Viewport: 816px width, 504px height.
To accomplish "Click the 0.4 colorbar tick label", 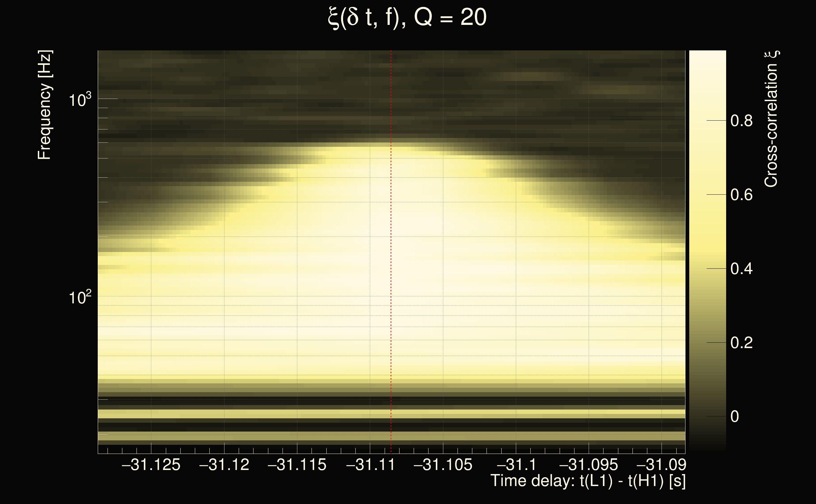I will (x=741, y=269).
